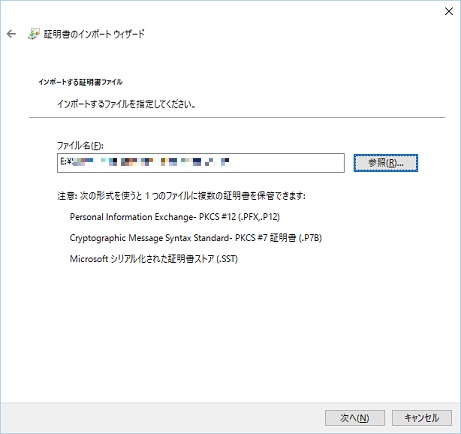Click the 注意 note about multiple certificates
The width and height of the screenshot is (461, 434).
click(x=181, y=196)
